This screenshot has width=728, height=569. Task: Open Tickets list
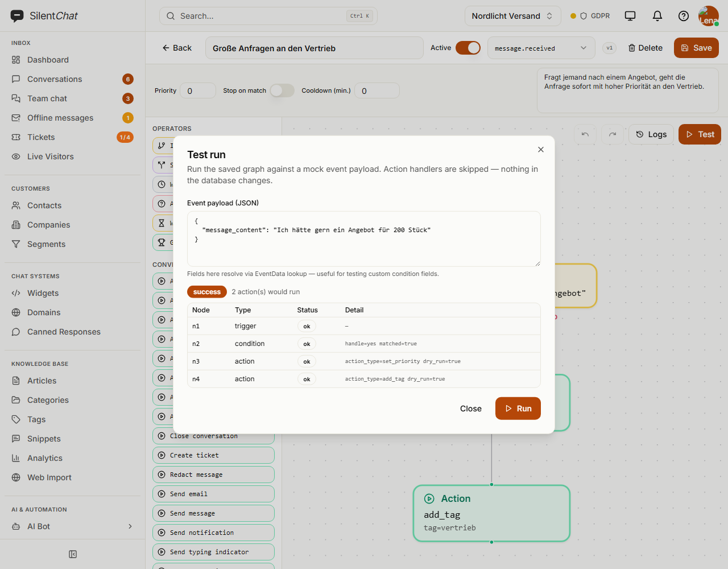[73, 137]
